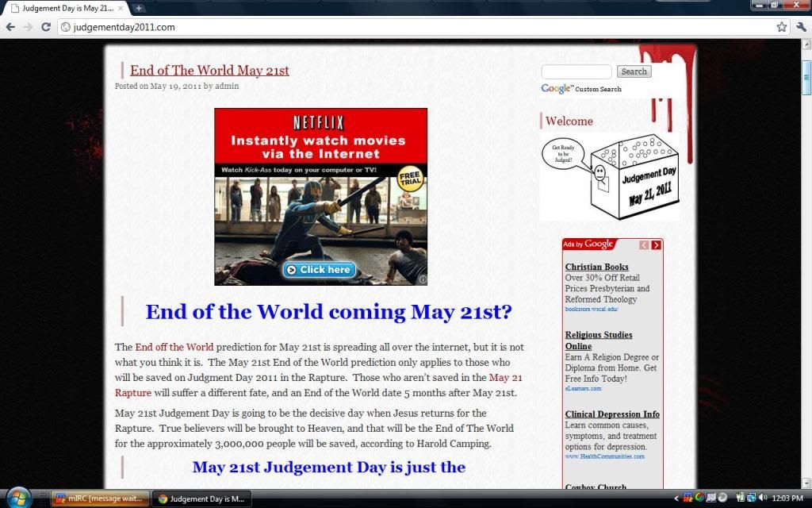
Task: Open the 'Christian Books' ad link
Action: click(x=596, y=267)
